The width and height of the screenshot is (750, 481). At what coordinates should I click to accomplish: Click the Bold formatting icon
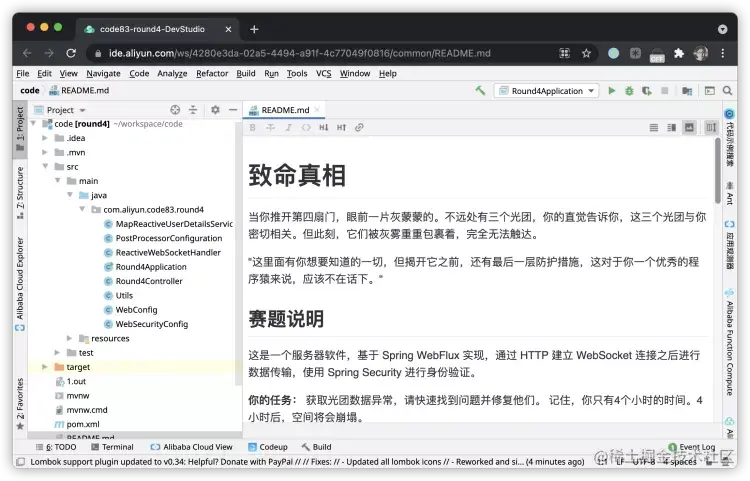253,127
